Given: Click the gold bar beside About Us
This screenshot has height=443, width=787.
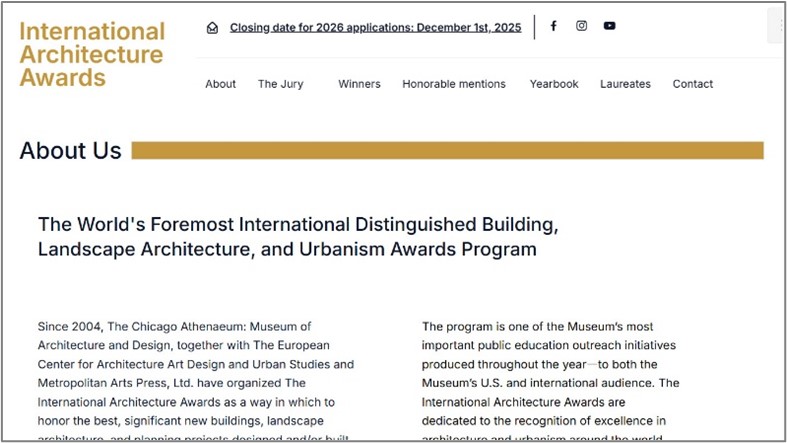Looking at the screenshot, I should point(447,151).
